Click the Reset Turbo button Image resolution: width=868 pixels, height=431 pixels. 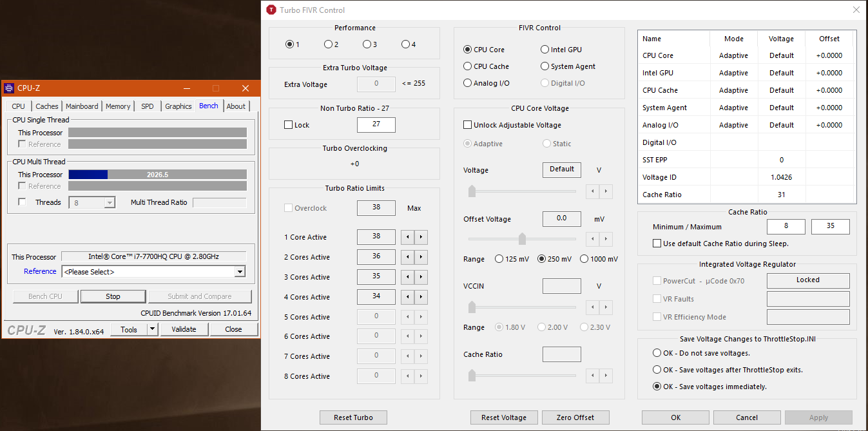coord(353,417)
